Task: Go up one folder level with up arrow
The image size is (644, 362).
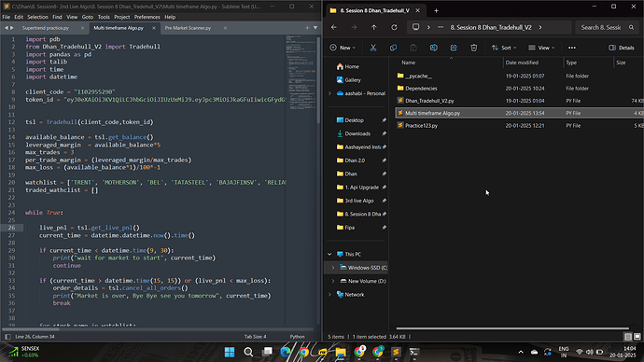Action: [x=373, y=27]
